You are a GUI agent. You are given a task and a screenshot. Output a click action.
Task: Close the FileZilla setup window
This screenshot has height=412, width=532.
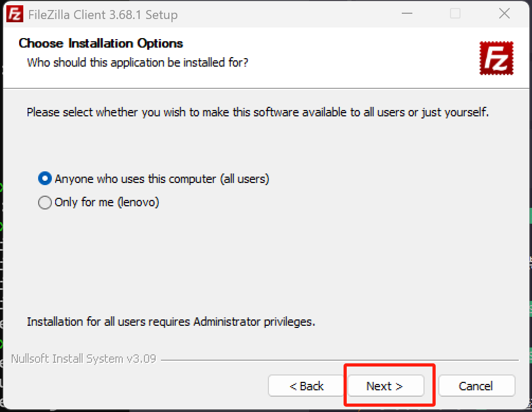504,14
